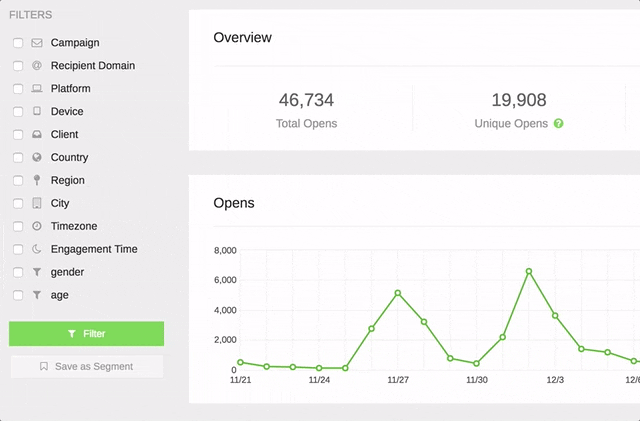Image resolution: width=640 pixels, height=421 pixels.
Task: Apply filters with the green Filter button
Action: click(x=87, y=334)
